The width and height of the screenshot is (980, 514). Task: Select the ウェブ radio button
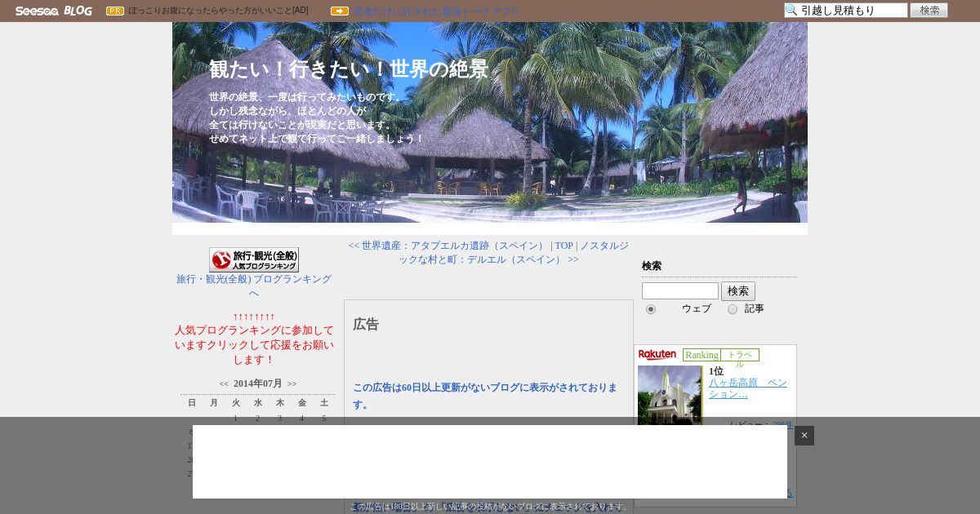click(651, 309)
